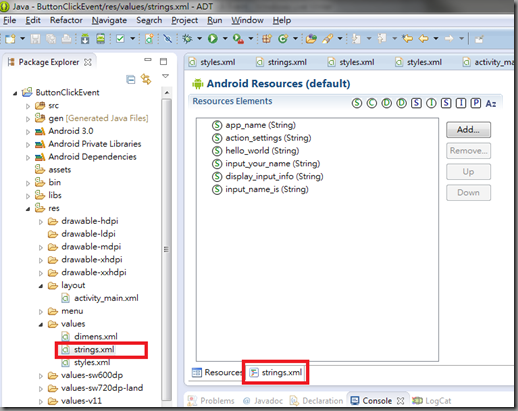Click the Run External Tools icon

[238, 39]
